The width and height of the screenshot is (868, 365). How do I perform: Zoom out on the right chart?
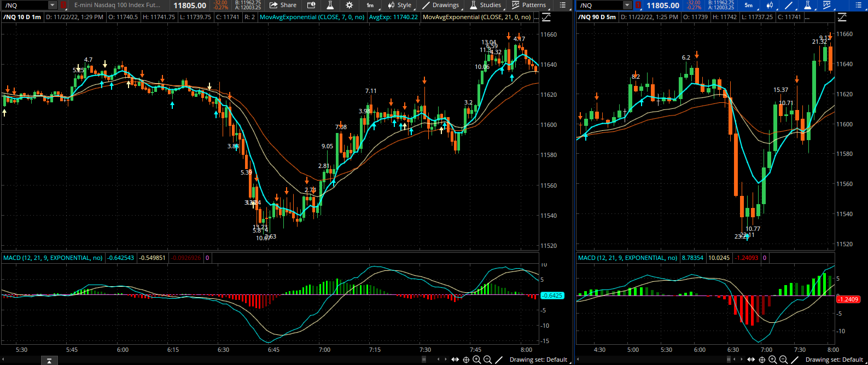(783, 360)
